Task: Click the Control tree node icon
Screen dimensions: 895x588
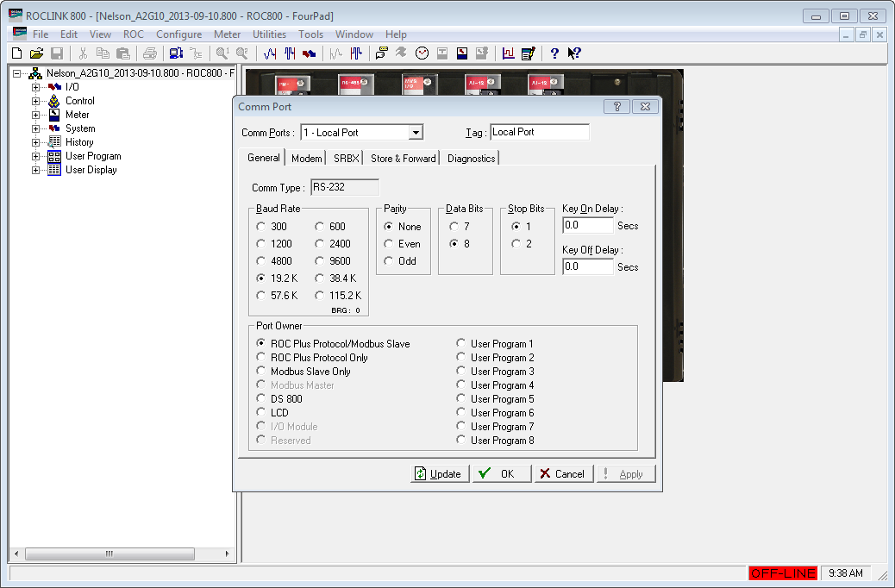Action: 54,101
